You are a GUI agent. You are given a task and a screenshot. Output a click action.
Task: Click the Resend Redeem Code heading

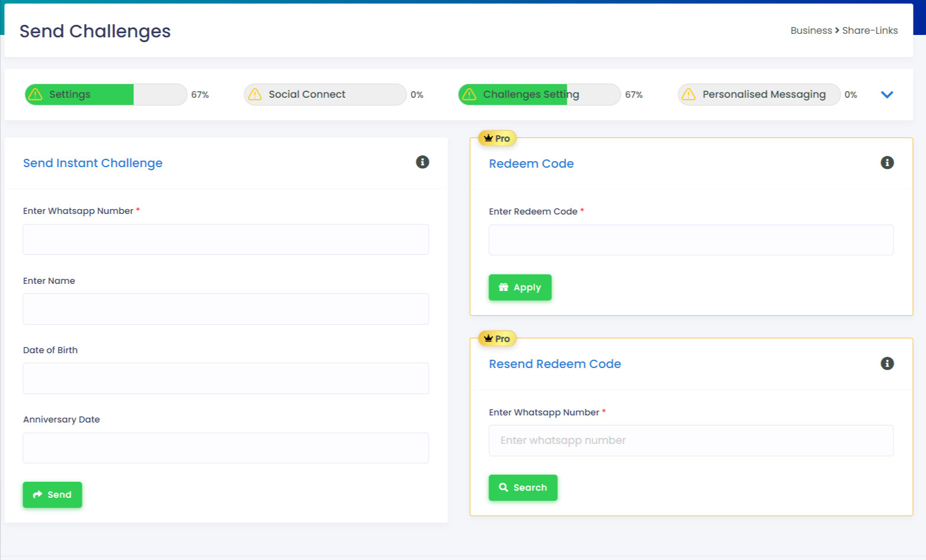click(x=555, y=364)
